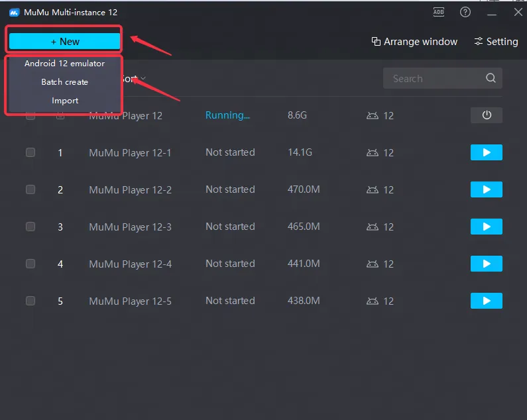
Task: Click Android icon in MuMu Player 12 row
Action: pyautogui.click(x=373, y=115)
